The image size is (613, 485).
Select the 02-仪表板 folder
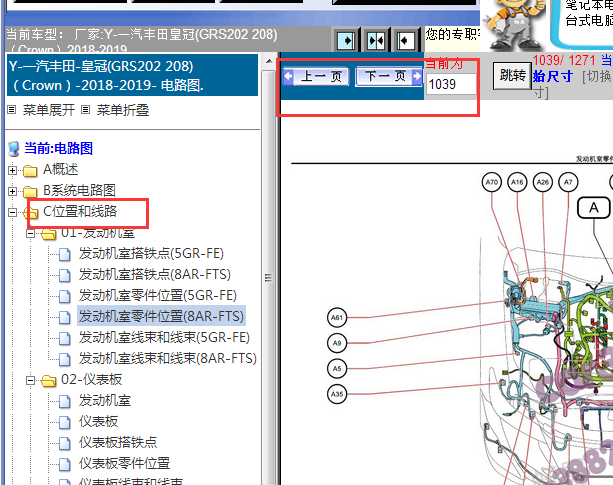(92, 379)
